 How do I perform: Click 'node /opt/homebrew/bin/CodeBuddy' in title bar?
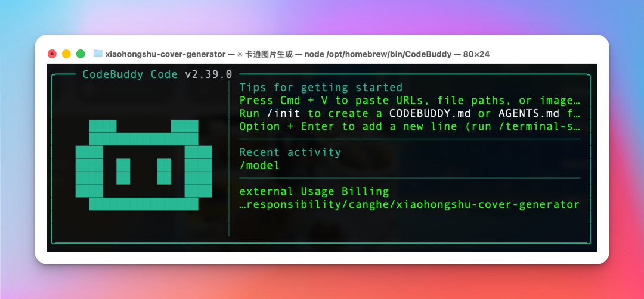(x=378, y=54)
